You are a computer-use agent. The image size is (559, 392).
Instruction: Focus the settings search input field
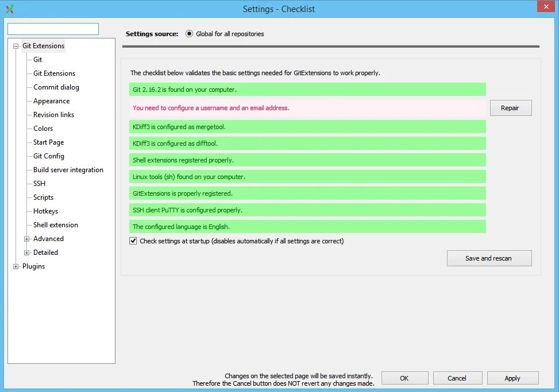pos(53,29)
